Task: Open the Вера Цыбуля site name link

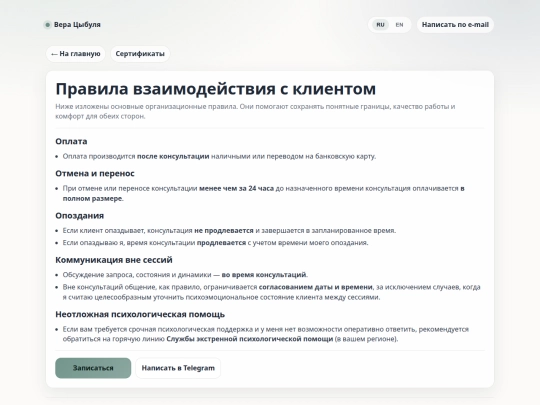Action: (77, 25)
